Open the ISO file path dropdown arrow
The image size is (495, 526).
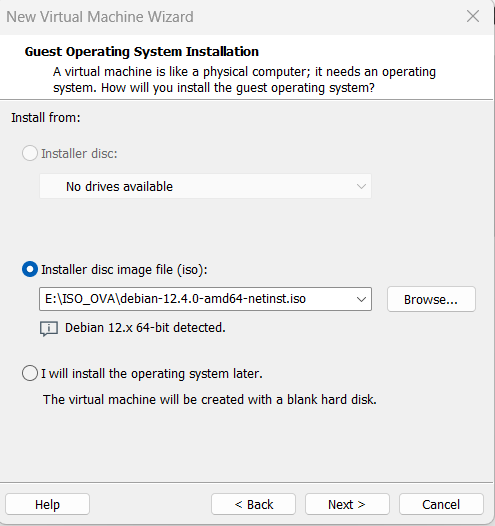tap(361, 299)
